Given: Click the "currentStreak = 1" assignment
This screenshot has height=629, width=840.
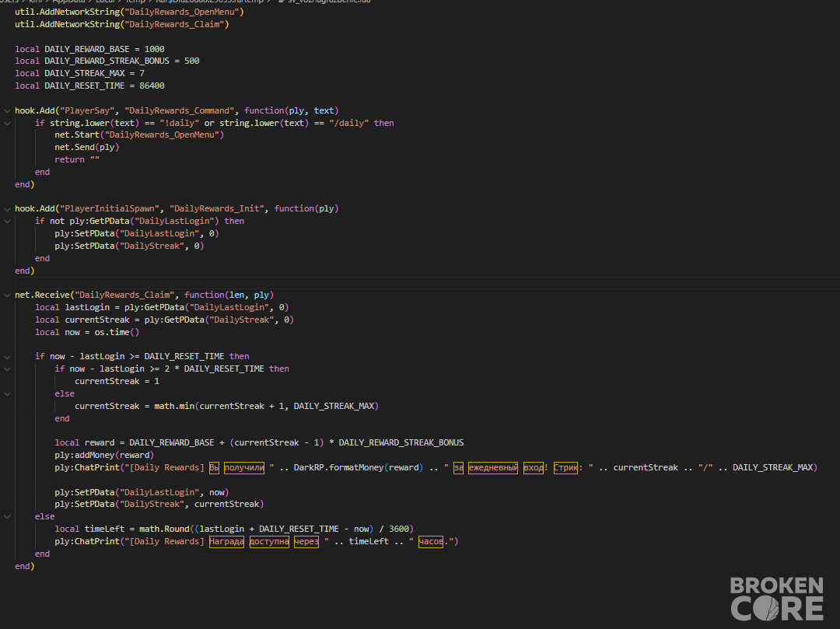Looking at the screenshot, I should coord(117,381).
